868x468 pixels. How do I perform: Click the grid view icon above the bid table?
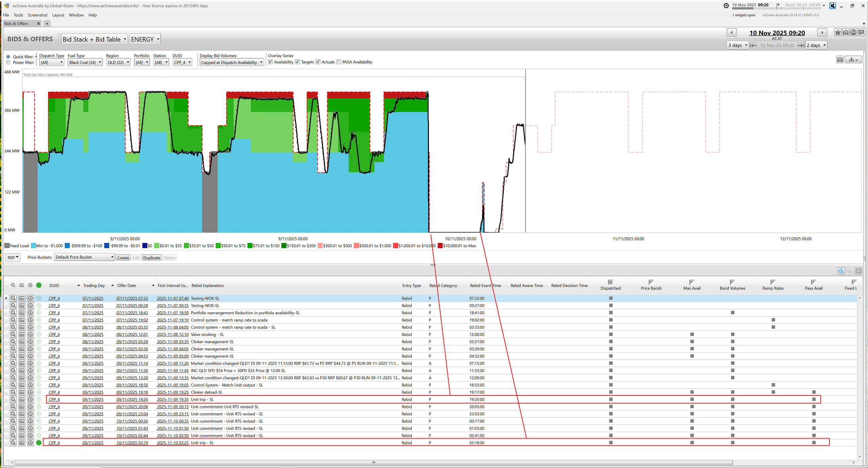pos(859,271)
